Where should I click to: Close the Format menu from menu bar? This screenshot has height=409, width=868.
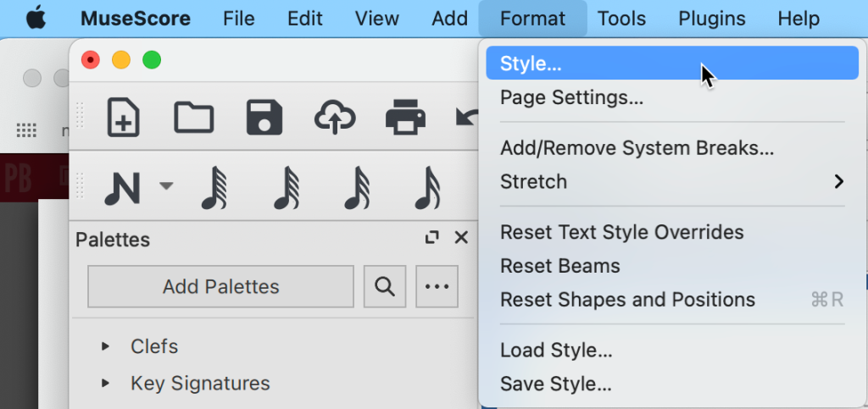[x=532, y=19]
